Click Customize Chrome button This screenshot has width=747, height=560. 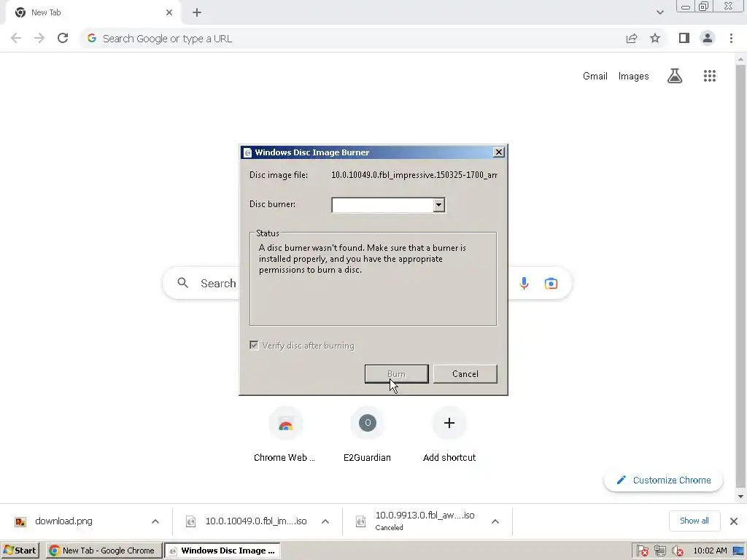663,480
